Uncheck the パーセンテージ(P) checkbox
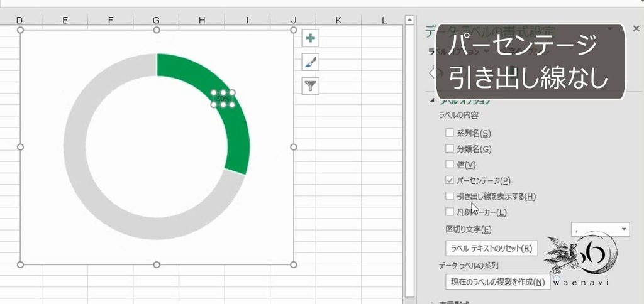644x304 pixels. coord(449,180)
